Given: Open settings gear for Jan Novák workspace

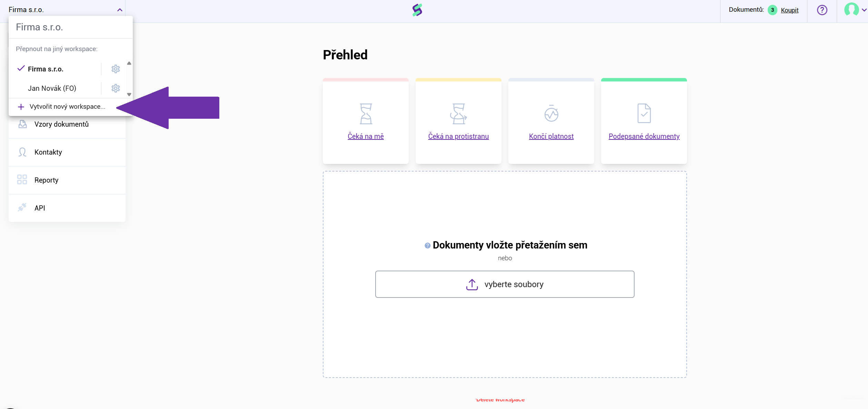Looking at the screenshot, I should (x=116, y=88).
